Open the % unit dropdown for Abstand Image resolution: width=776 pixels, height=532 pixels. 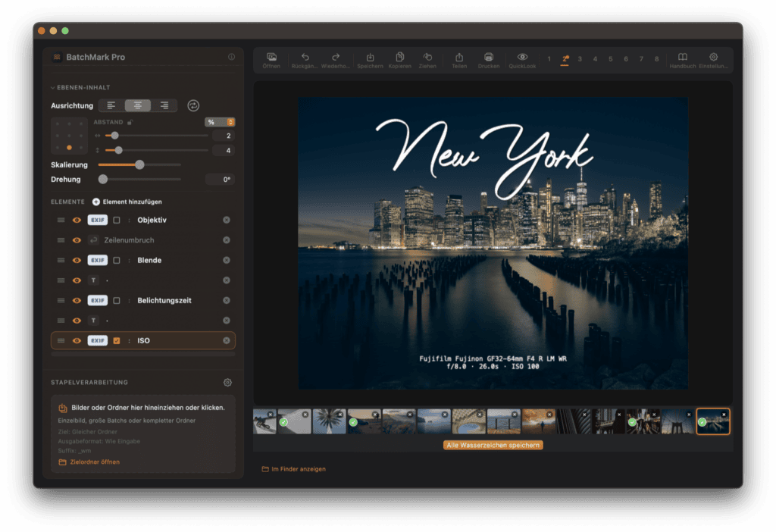click(x=220, y=122)
